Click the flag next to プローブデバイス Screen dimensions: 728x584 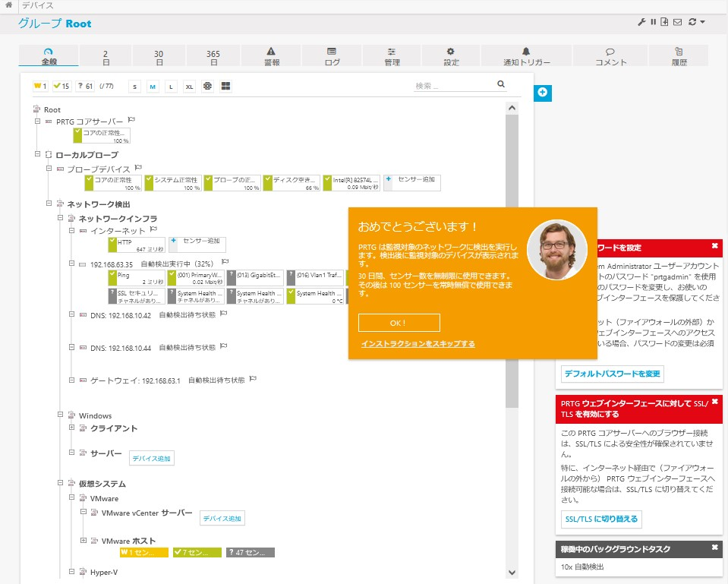point(138,167)
